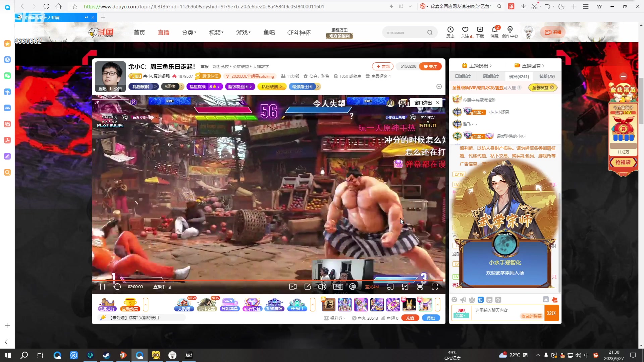Open the 钻粉联赛 badge
The width and height of the screenshot is (644, 362).
click(272, 86)
